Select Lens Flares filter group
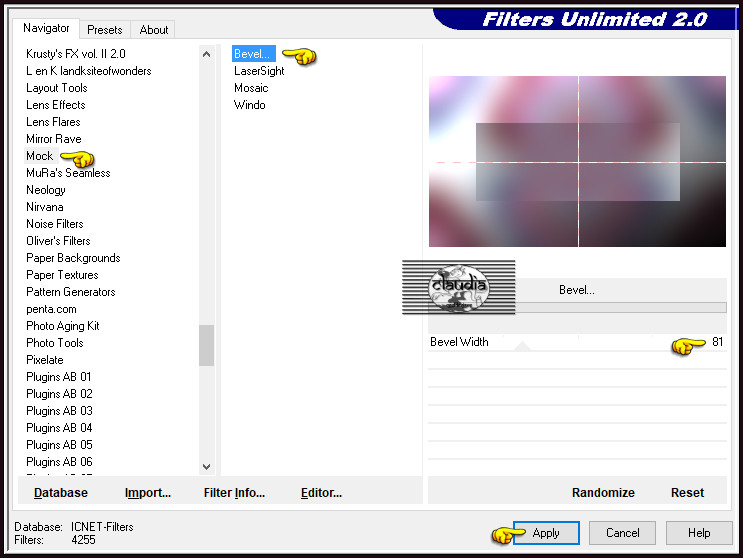The width and height of the screenshot is (743, 558). tap(53, 122)
